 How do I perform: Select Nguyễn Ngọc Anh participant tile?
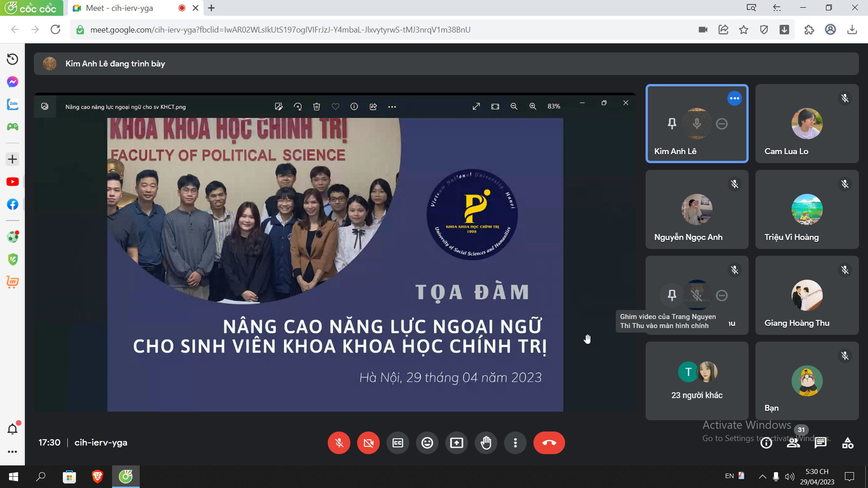[x=697, y=209]
